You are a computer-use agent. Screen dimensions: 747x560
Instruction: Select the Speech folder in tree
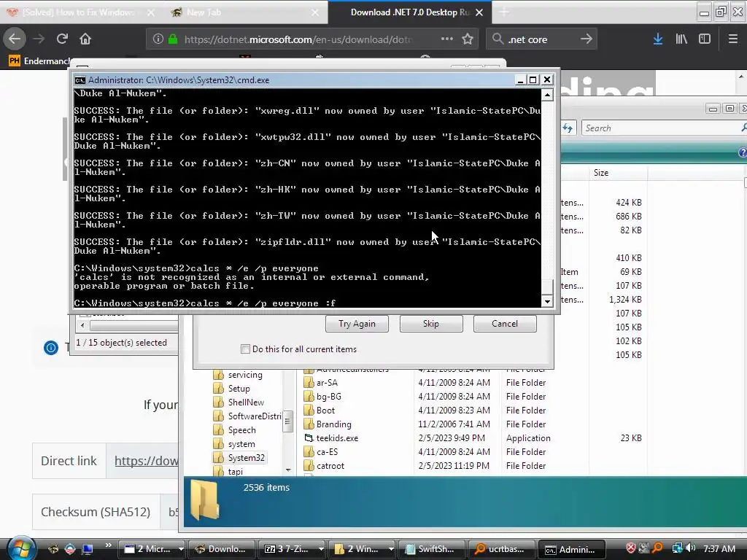pyautogui.click(x=241, y=430)
